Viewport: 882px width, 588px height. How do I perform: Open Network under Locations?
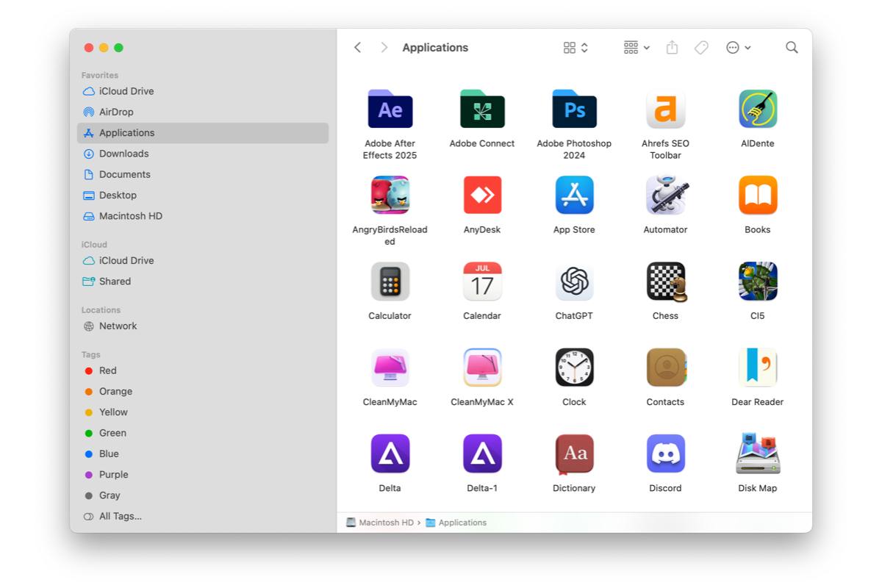[203, 326]
